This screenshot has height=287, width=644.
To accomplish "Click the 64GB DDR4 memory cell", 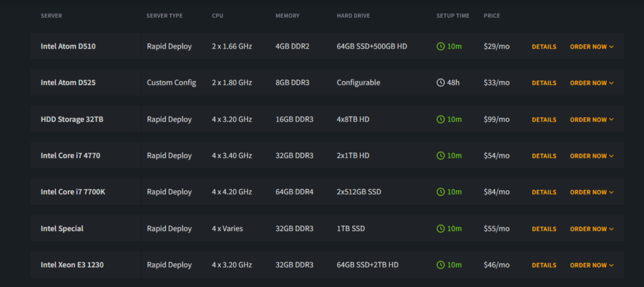I will 294,192.
